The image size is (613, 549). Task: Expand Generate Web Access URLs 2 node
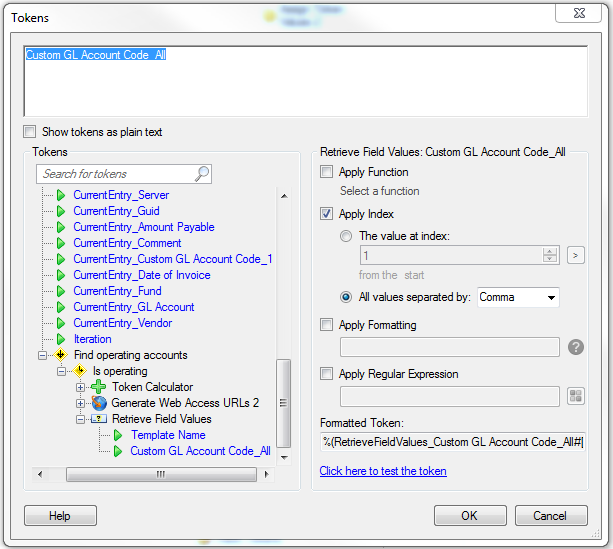[x=80, y=403]
